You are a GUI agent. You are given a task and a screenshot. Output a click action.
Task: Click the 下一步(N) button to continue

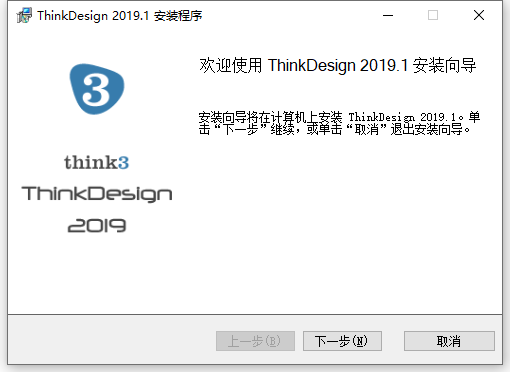pyautogui.click(x=342, y=341)
